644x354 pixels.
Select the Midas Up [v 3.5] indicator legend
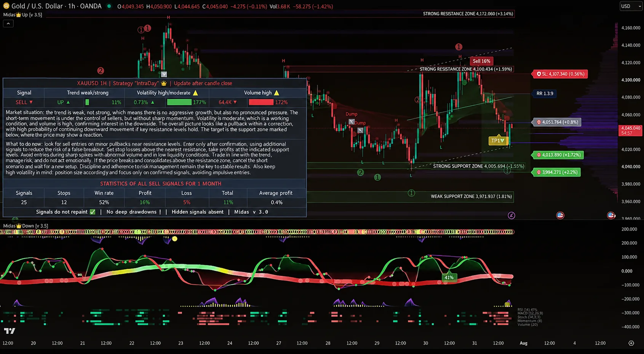pos(23,15)
